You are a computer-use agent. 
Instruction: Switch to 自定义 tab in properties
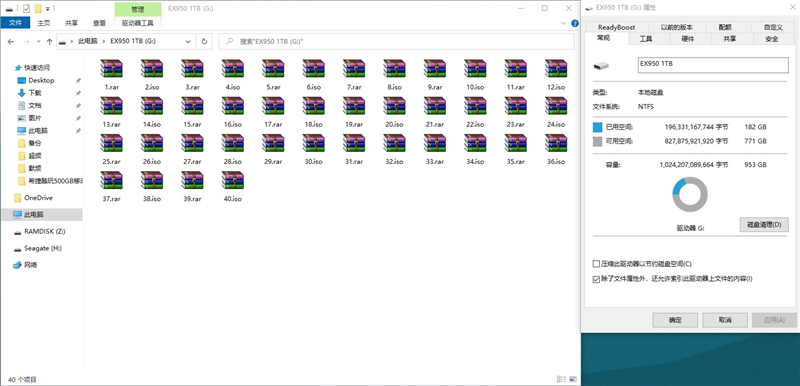pyautogui.click(x=773, y=27)
